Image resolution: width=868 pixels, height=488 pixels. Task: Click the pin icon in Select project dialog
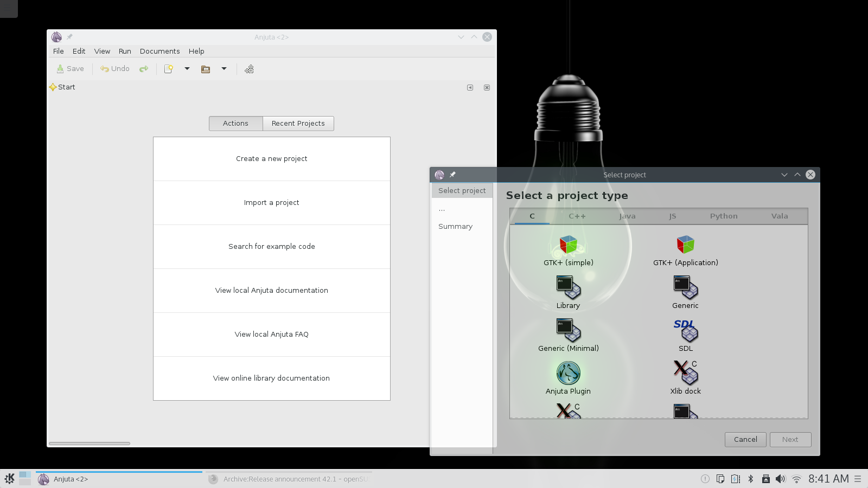tap(452, 175)
